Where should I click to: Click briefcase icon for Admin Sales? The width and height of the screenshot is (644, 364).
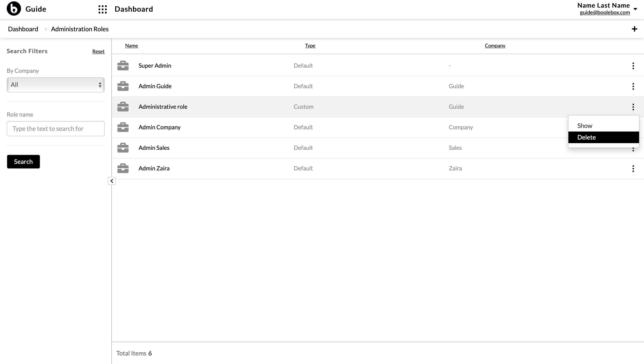click(123, 148)
